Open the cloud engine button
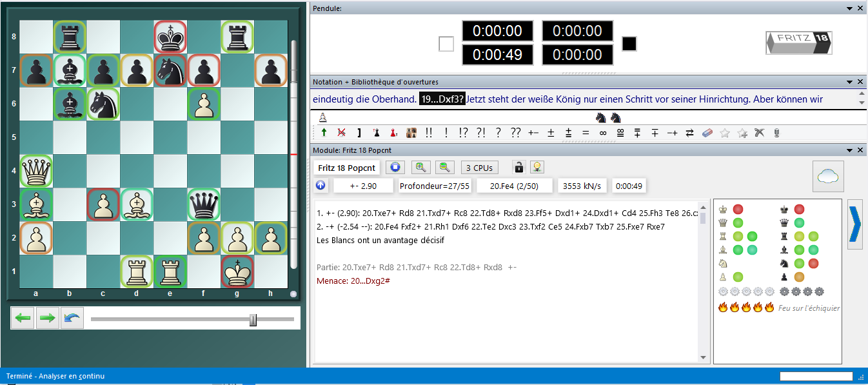868x385 pixels. (x=829, y=177)
